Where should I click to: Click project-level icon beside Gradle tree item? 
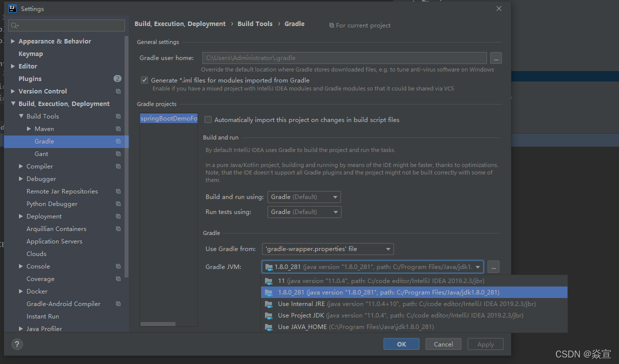[x=118, y=141]
